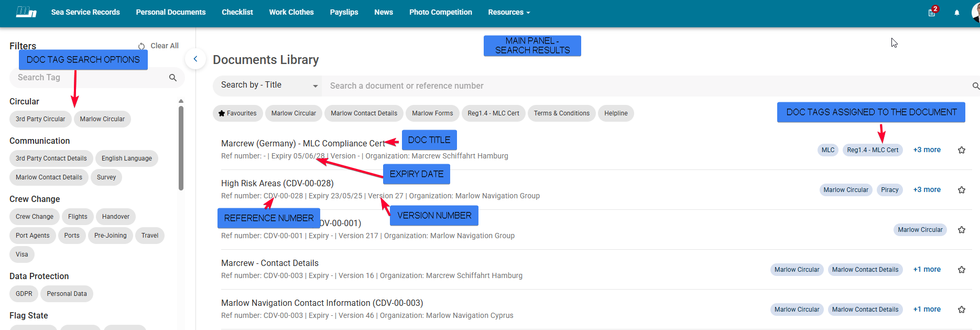
Task: Click the filters panel vertical scrollbar
Action: pos(181,148)
